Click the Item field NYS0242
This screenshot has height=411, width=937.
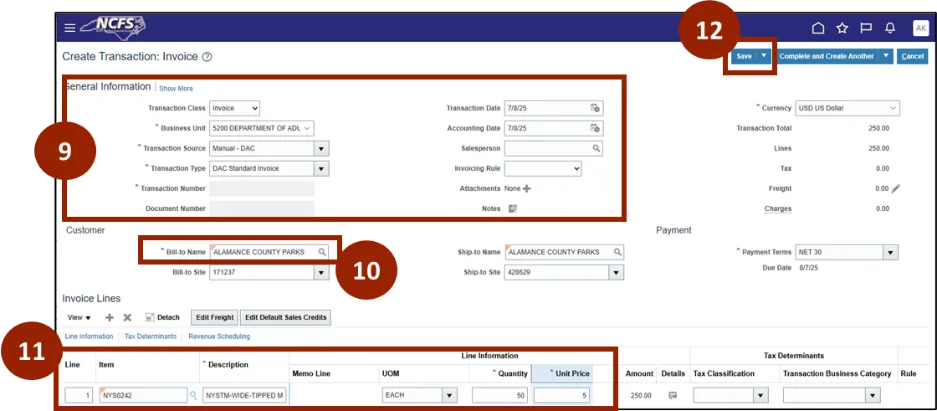143,395
